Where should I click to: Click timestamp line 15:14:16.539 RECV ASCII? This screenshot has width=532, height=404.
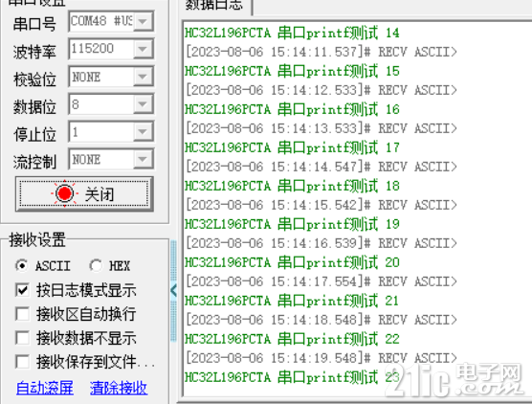pos(321,243)
